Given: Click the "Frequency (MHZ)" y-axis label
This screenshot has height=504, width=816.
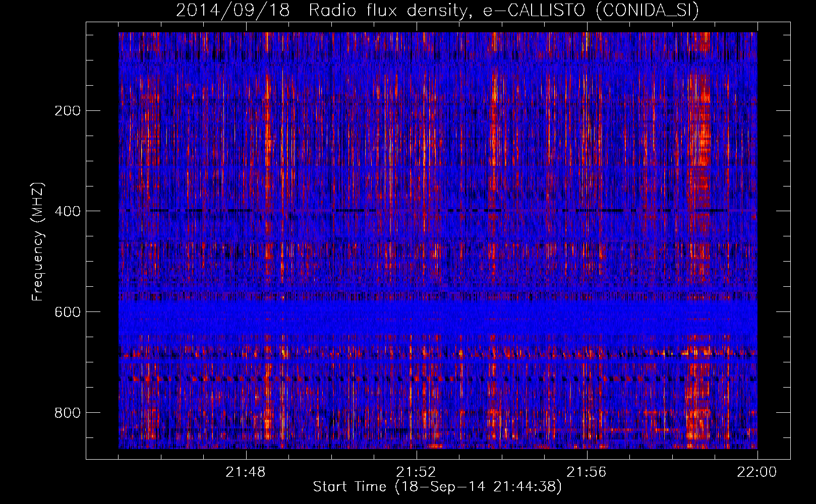Looking at the screenshot, I should (38, 242).
